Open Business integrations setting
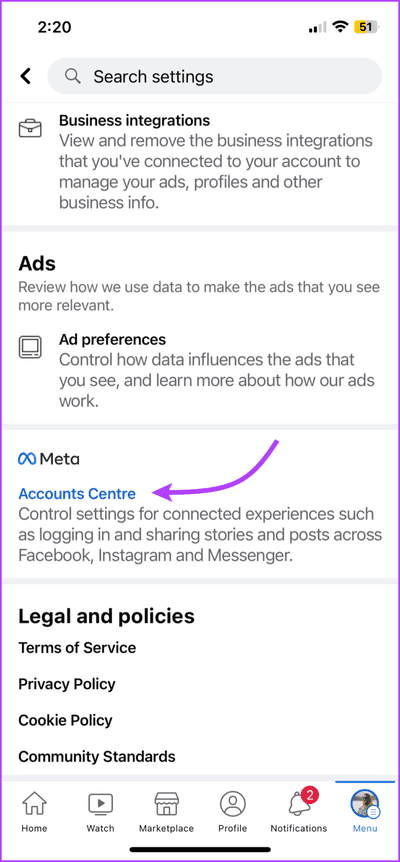The width and height of the screenshot is (400, 862). (200, 162)
